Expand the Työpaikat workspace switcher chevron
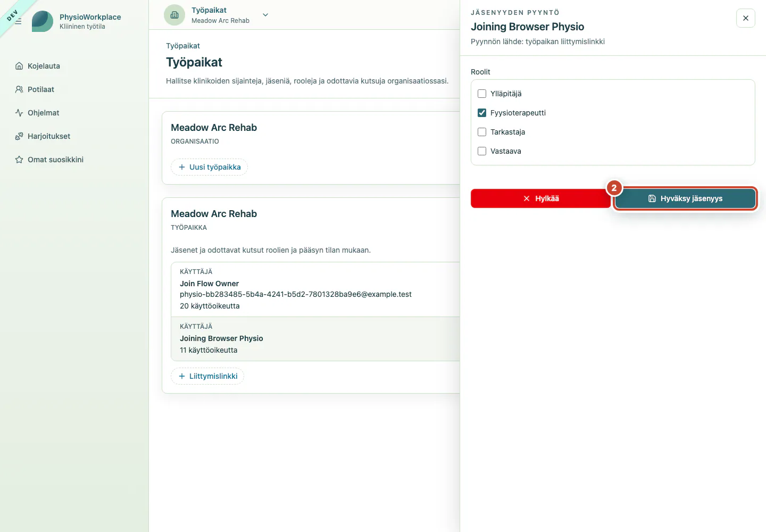Viewport: 766px width, 532px height. point(265,15)
